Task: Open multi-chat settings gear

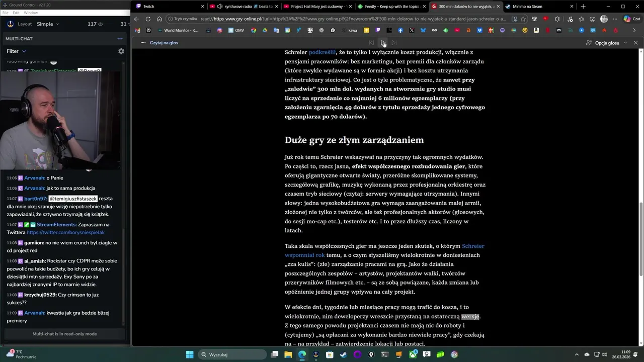Action: pyautogui.click(x=121, y=51)
